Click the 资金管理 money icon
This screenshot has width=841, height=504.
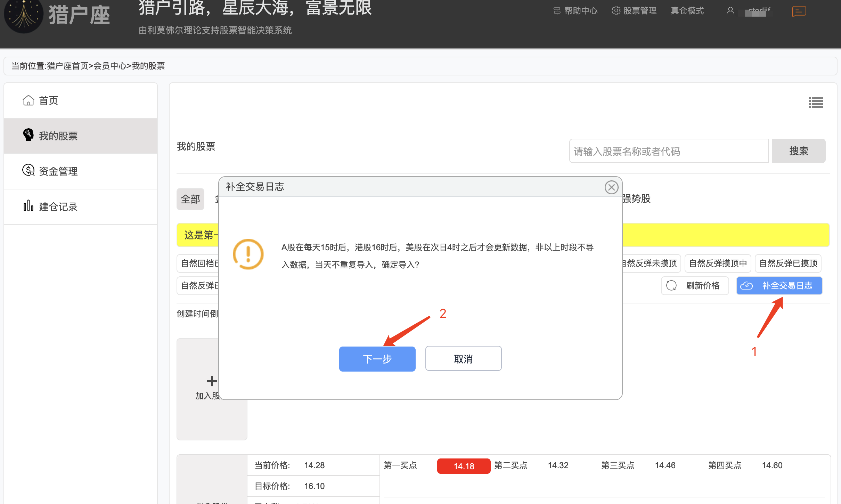coord(28,170)
